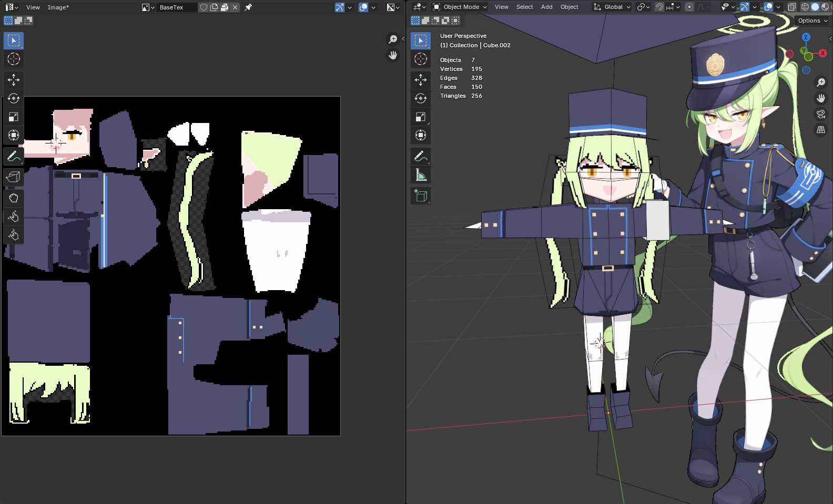
Task: Toggle gizmos in the image editor
Action: point(340,7)
